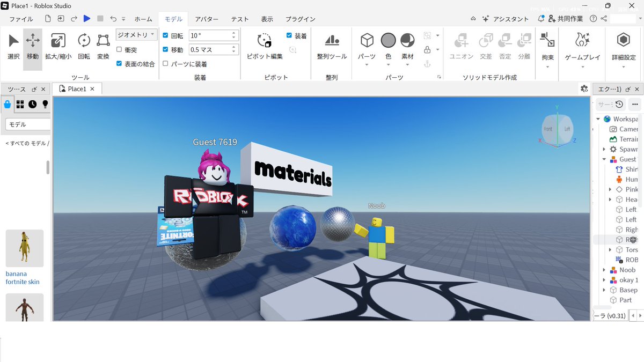Click the gray Stop button

tap(100, 18)
